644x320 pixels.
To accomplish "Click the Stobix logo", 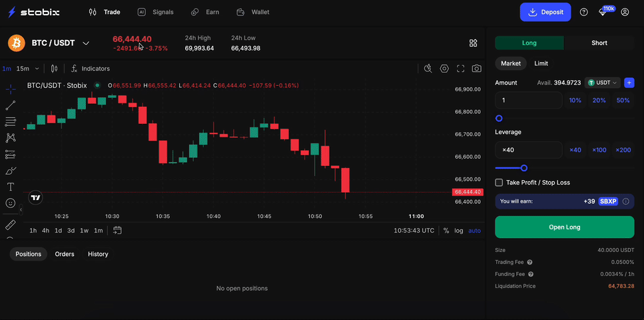I will pos(34,12).
